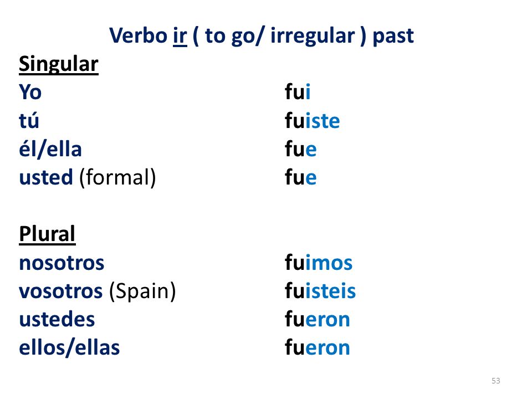This screenshot has height=399, width=532.
Task: Select the verb form 'fui'
Action: click(x=298, y=91)
